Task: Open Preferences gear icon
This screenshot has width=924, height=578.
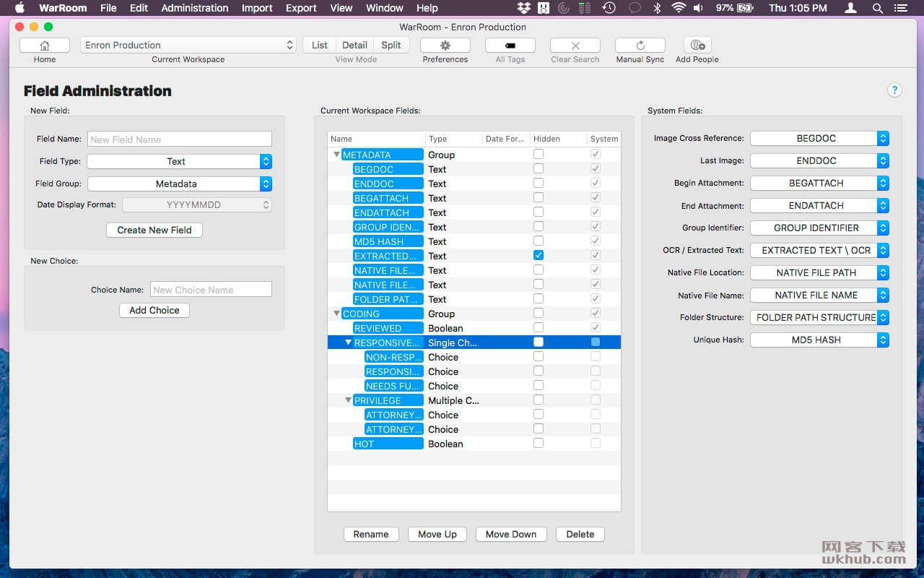Action: 445,45
